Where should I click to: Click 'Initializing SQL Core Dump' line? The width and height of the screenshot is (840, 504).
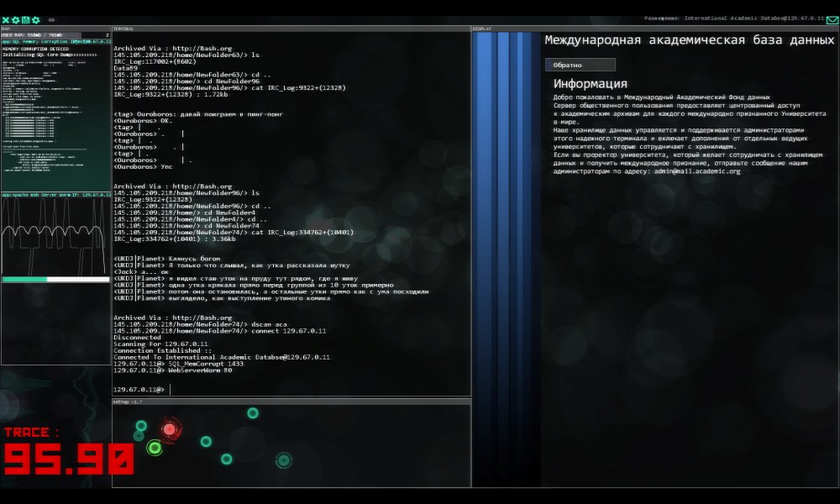point(50,55)
